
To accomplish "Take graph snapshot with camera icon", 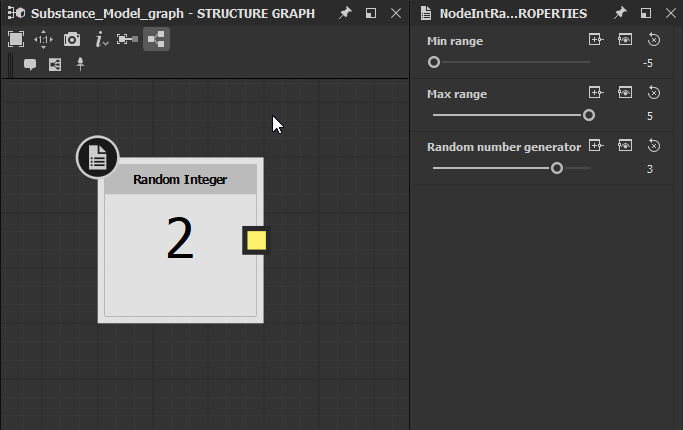I will [72, 40].
